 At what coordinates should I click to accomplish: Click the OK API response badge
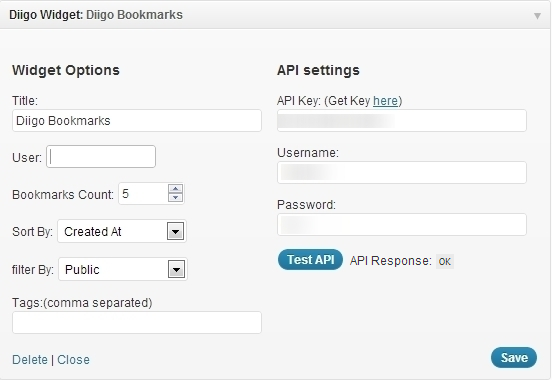click(445, 261)
